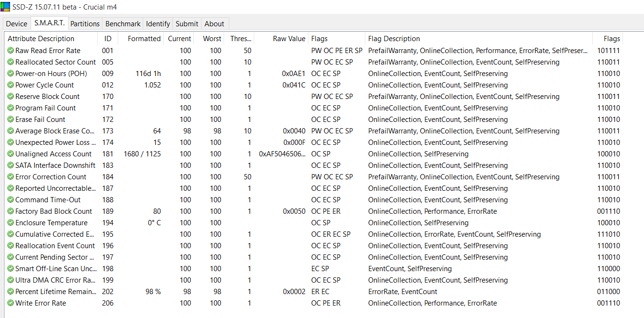Select '116d 1h' formatted value
The height and width of the screenshot is (318, 644).
point(148,74)
